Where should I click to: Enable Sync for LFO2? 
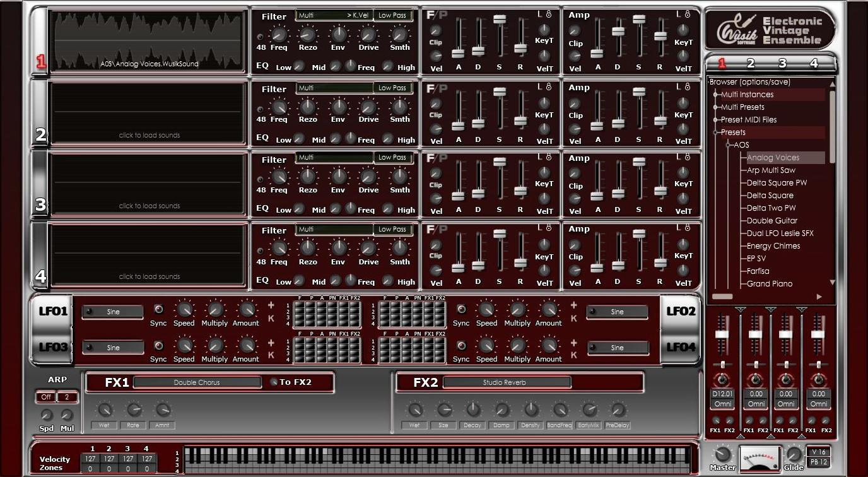[461, 309]
